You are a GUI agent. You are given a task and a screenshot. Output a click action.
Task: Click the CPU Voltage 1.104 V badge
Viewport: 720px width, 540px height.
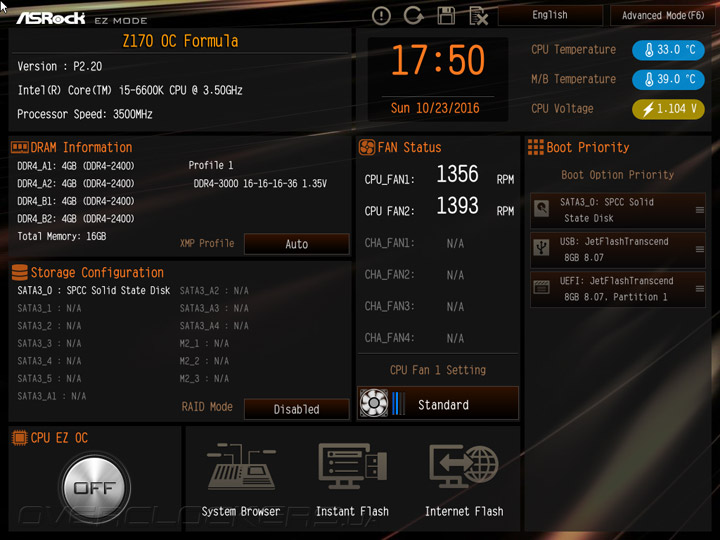tap(668, 109)
